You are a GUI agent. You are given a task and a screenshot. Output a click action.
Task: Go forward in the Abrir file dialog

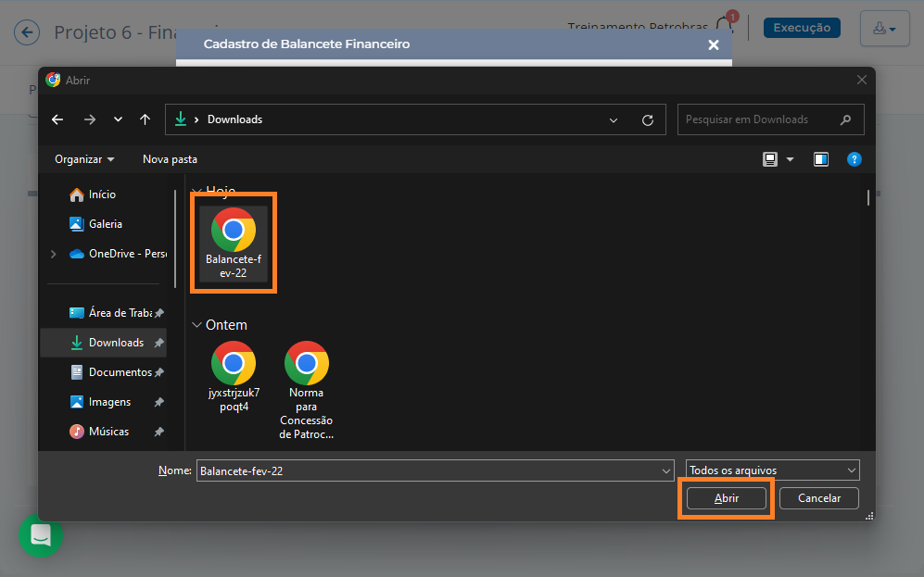pyautogui.click(x=90, y=119)
